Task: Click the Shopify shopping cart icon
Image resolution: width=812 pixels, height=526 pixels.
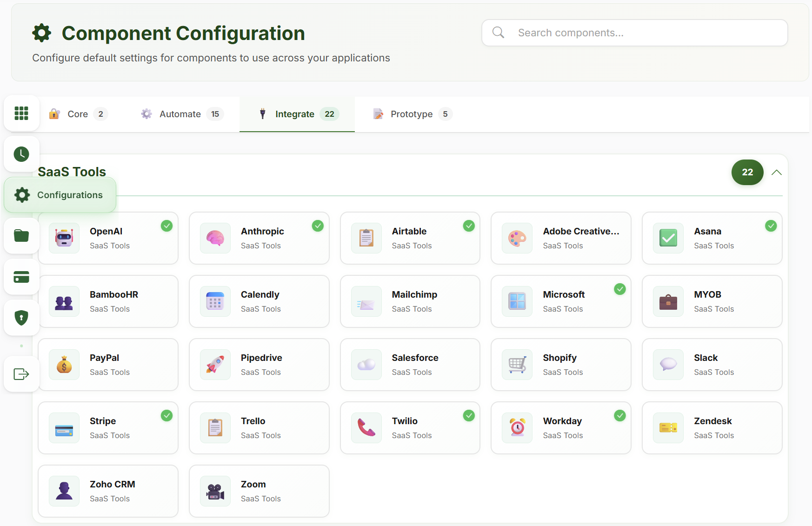Action: pyautogui.click(x=517, y=365)
